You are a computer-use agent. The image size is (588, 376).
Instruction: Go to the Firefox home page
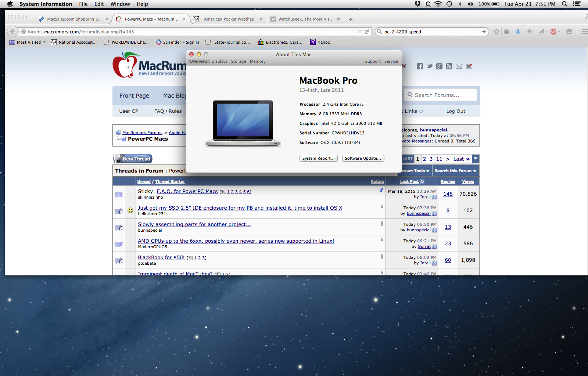tap(530, 32)
